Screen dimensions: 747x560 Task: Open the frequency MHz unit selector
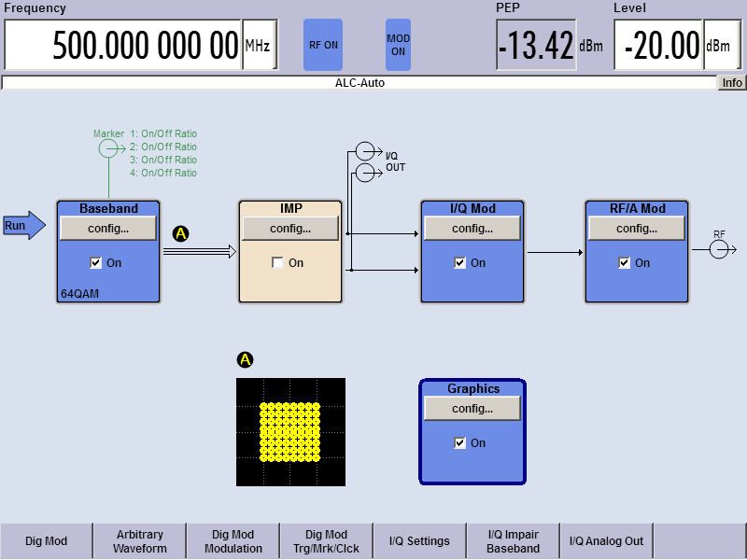coord(260,45)
